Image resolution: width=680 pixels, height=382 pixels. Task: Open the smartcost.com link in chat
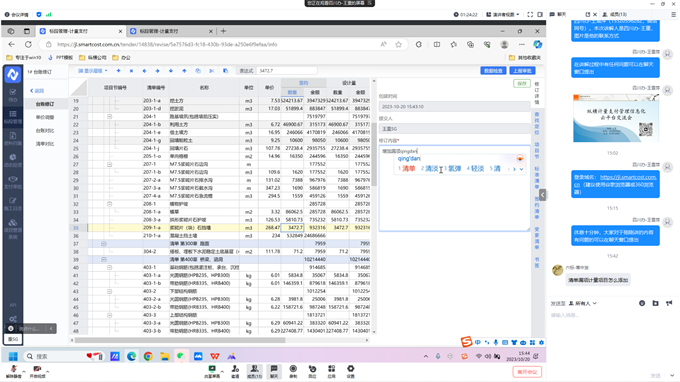point(616,181)
